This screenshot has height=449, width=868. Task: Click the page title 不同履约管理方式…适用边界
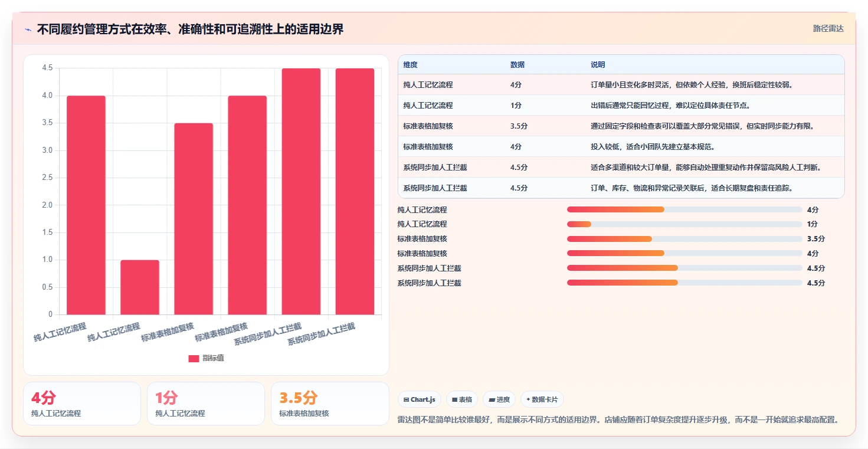[190, 29]
